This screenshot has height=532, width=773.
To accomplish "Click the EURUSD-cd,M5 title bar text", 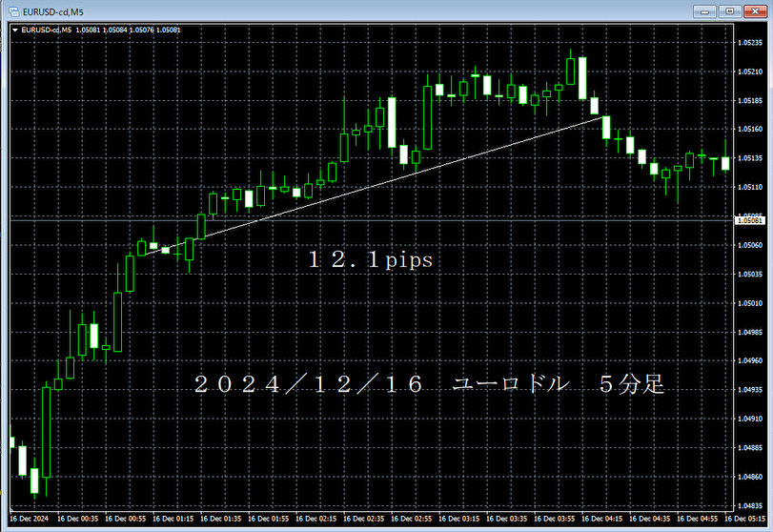I will coord(48,11).
